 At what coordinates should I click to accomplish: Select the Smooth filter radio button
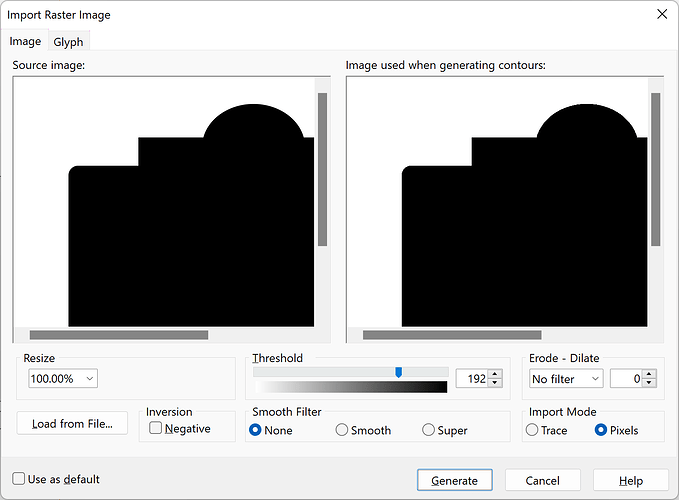(342, 430)
